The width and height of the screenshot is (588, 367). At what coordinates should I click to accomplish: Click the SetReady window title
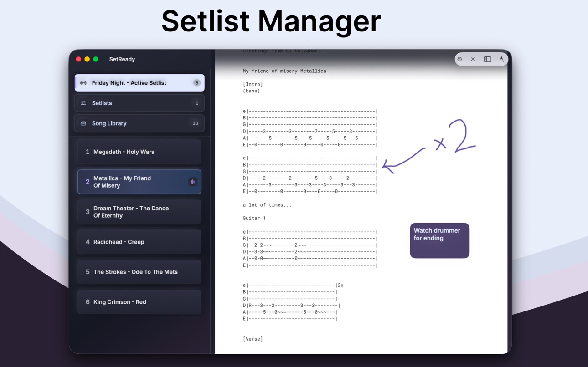pos(122,59)
